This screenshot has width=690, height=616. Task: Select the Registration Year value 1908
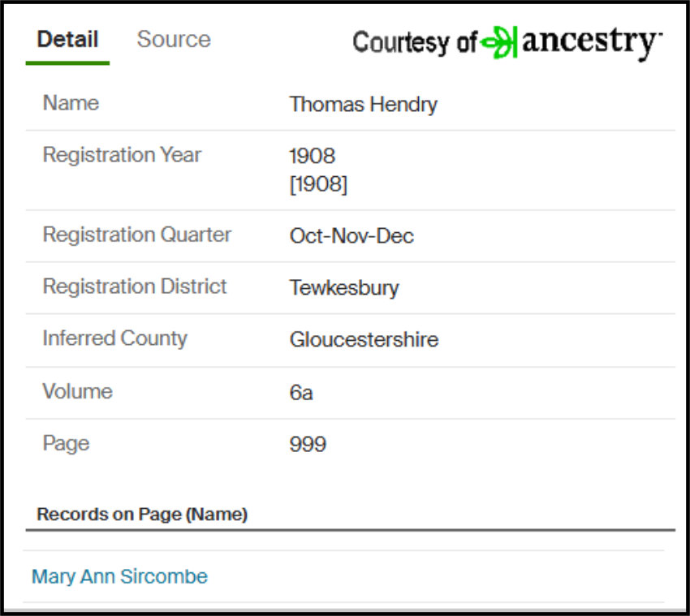coord(313,156)
